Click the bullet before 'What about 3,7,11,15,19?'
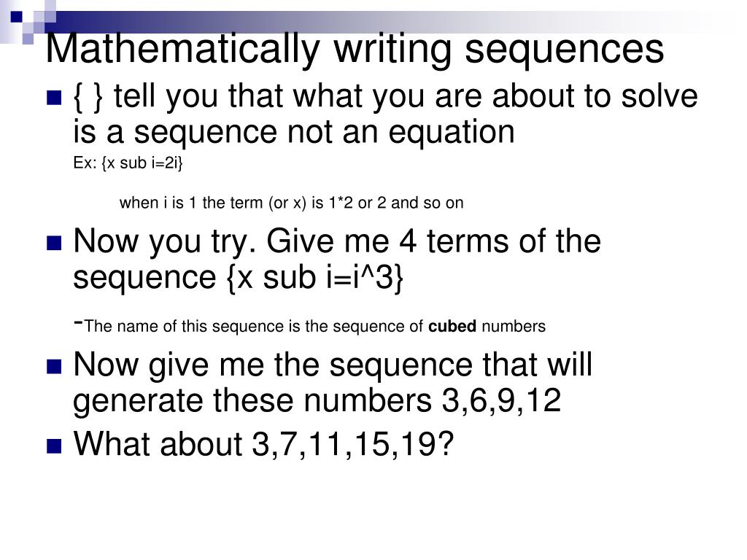 (x=54, y=446)
